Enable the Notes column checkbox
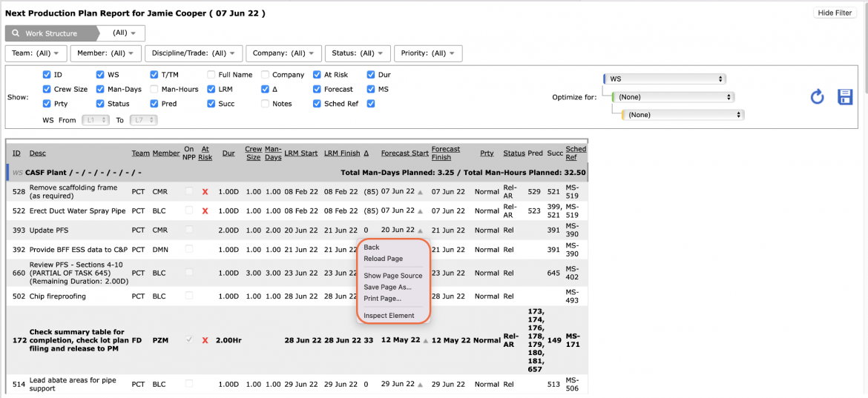Viewport: 868px width, 398px height. click(265, 103)
